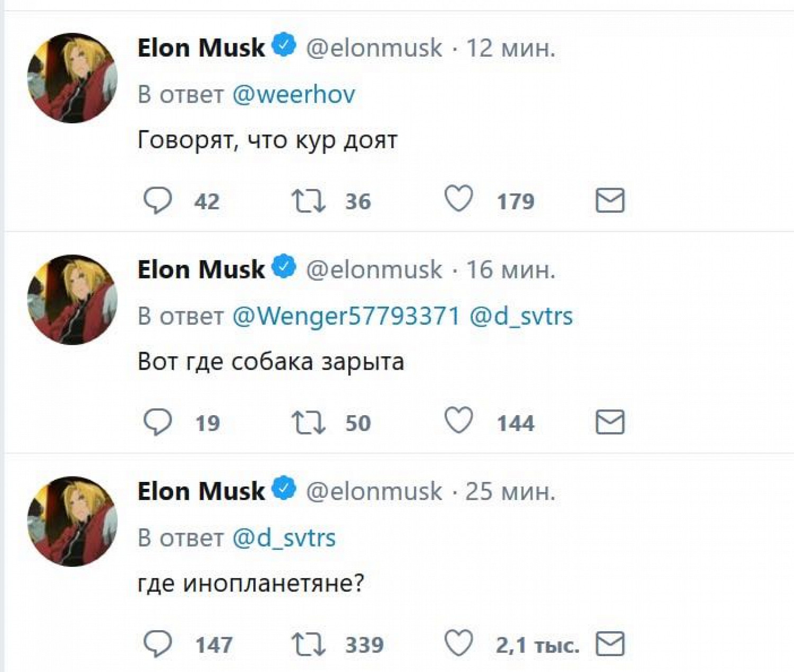Send 'Говорят, что кур доят' tweet via message icon
Image resolution: width=794 pixels, height=672 pixels.
(x=610, y=201)
